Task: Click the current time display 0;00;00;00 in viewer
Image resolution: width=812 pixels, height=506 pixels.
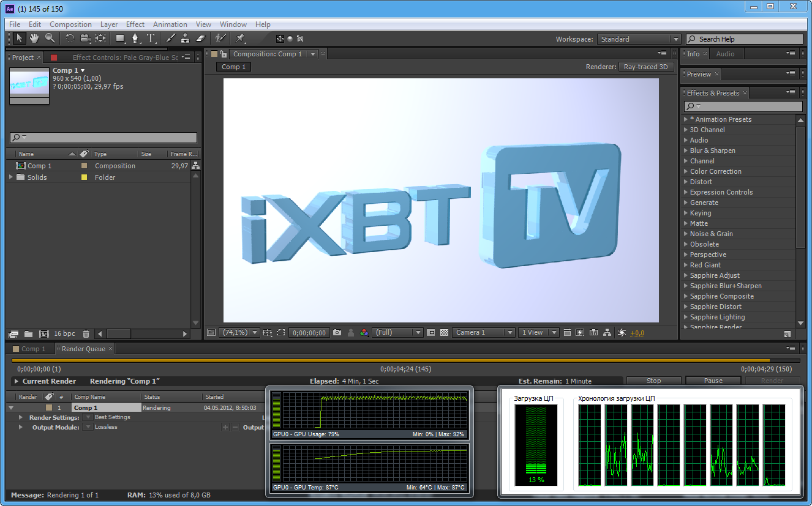Action: coord(308,333)
